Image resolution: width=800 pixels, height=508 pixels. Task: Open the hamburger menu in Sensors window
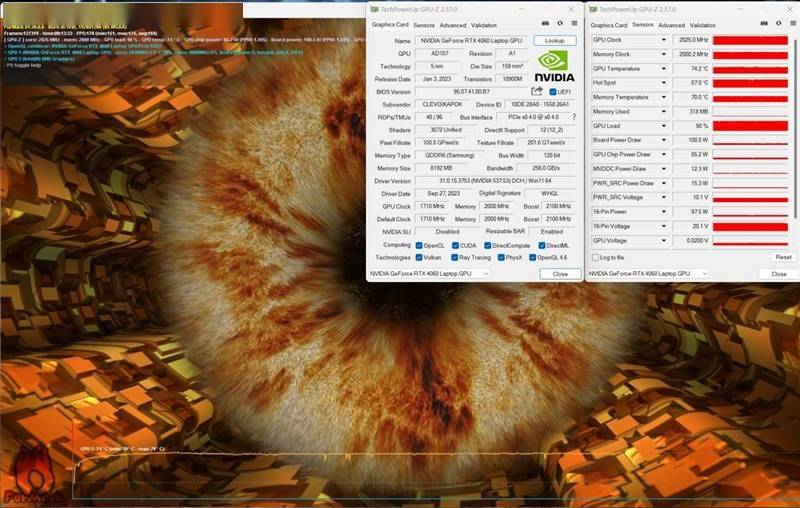click(793, 23)
